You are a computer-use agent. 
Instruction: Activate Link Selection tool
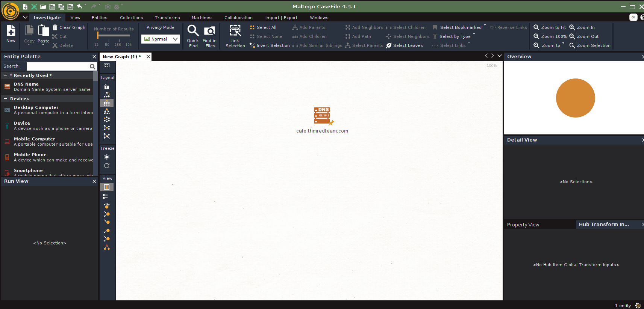[235, 36]
